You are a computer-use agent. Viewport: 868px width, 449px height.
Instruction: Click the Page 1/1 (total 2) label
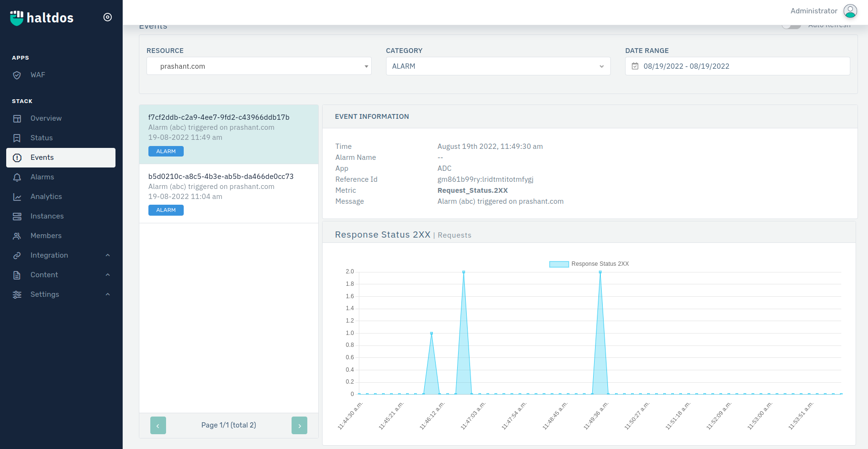(229, 425)
